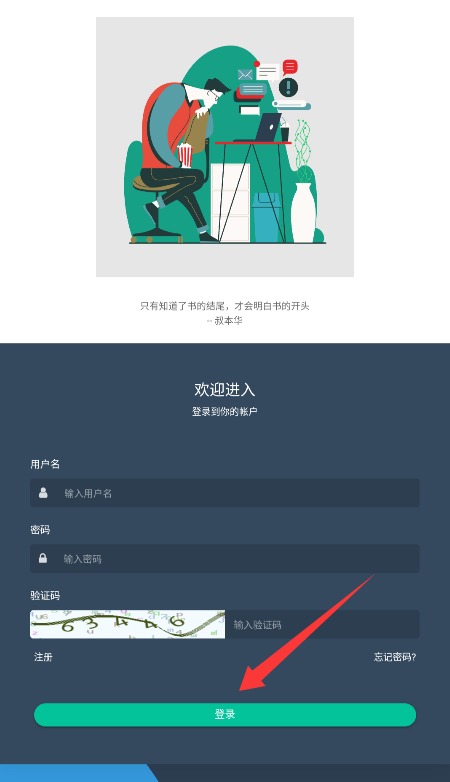Submit with the green 登录 button
The width and height of the screenshot is (450, 782).
225,714
